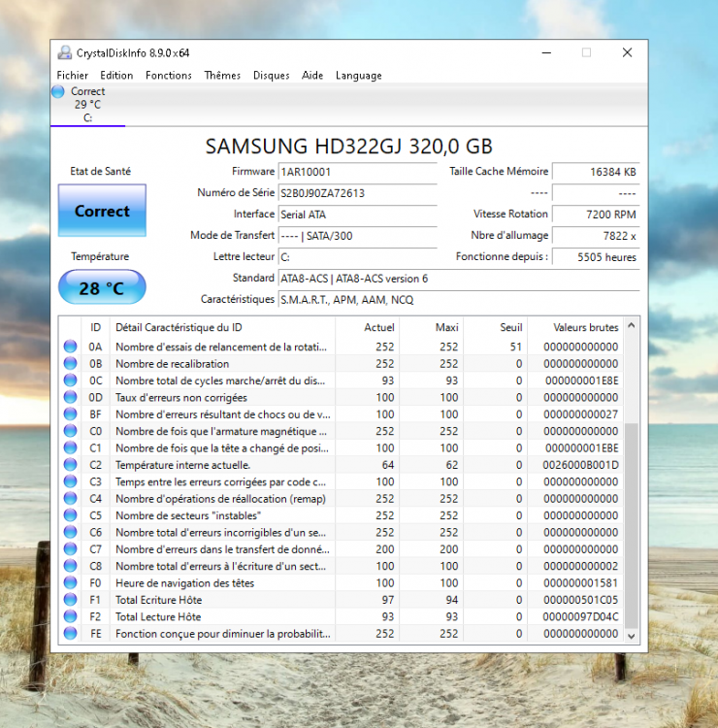Screen dimensions: 718x728
Task: Select Total Lecture Hôte row
Action: click(341, 616)
